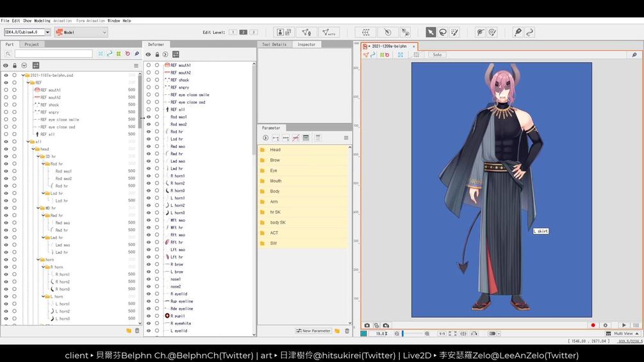This screenshot has height=362, width=644.
Task: Click the lock all icon in Deformer panel
Action: tap(157, 54)
